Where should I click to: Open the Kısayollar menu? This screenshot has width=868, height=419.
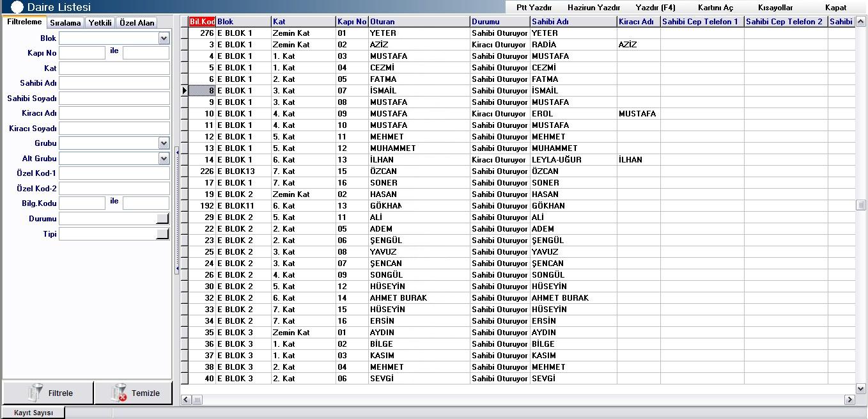tap(775, 8)
